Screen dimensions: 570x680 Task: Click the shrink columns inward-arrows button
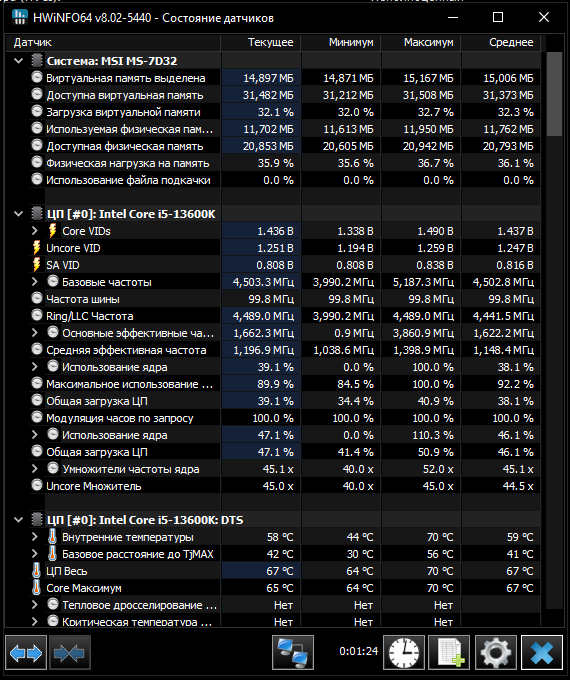70,653
